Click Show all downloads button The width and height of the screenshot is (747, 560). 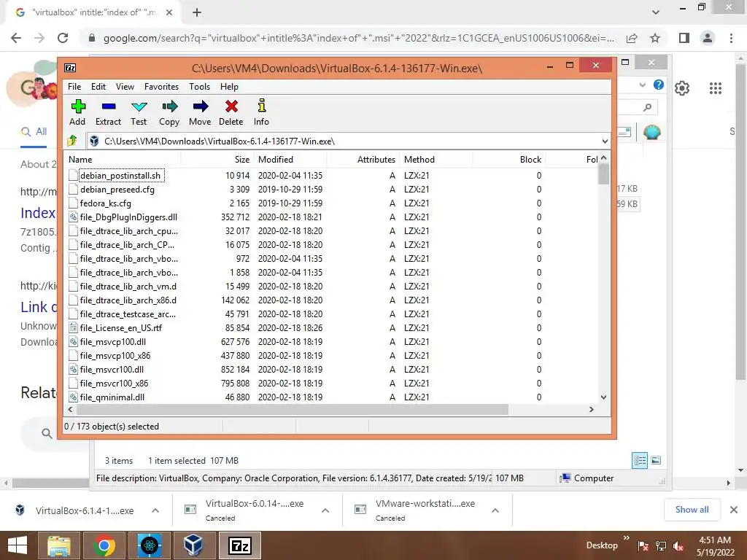pyautogui.click(x=692, y=510)
